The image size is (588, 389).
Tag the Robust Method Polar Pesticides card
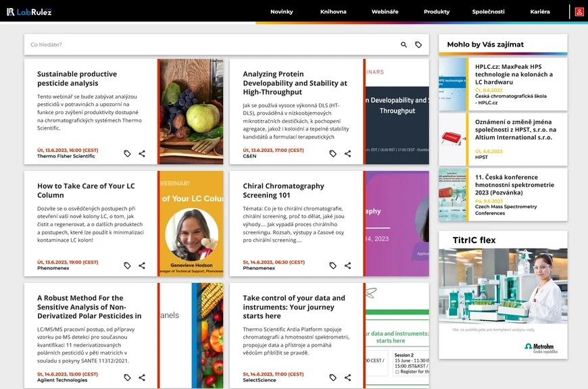[x=128, y=378]
